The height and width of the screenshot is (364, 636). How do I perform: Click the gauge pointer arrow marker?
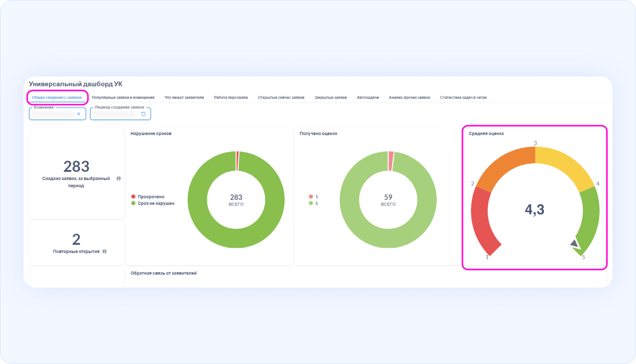click(x=574, y=243)
